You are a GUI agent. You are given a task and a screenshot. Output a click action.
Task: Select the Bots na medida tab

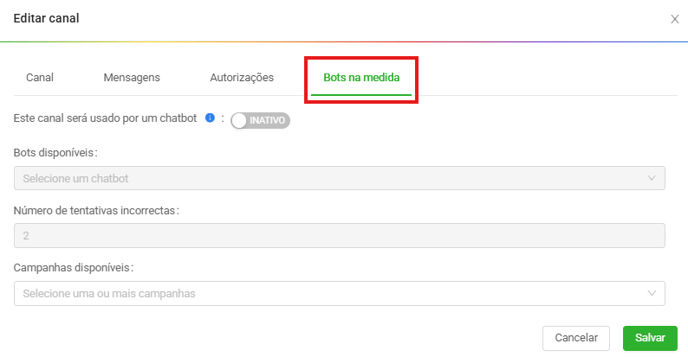coord(361,77)
